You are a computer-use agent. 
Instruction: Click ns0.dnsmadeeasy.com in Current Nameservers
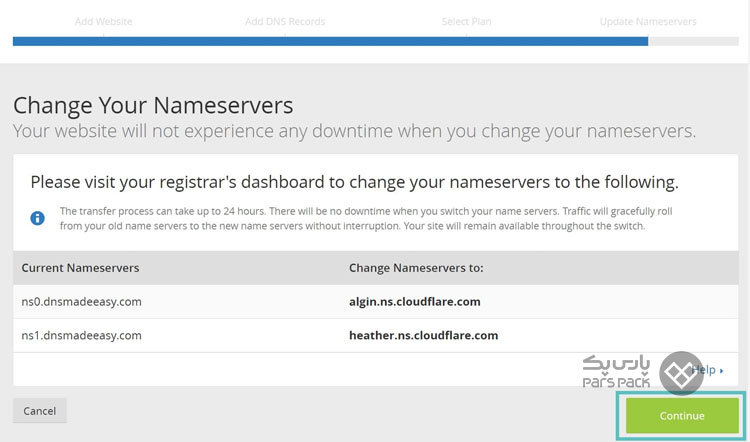click(x=81, y=302)
